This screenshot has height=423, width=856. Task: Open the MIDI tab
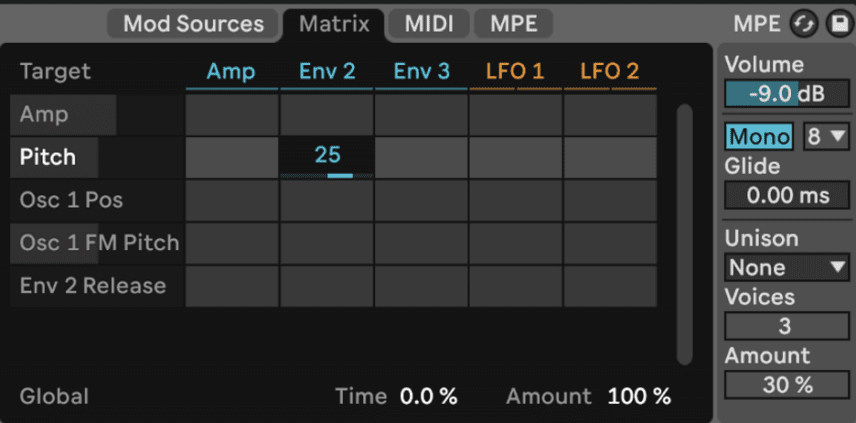click(430, 24)
